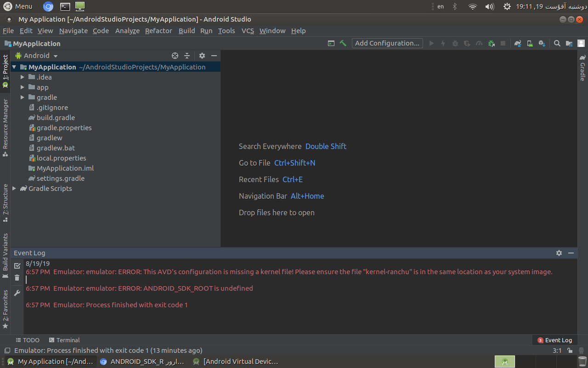Expand the app folder
Viewport: 588px width, 368px height.
point(23,87)
